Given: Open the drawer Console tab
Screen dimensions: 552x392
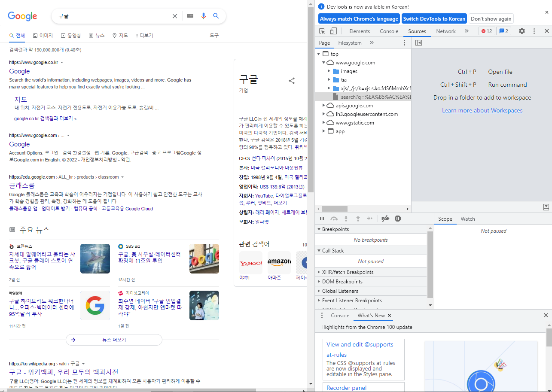Looking at the screenshot, I should [x=340, y=315].
